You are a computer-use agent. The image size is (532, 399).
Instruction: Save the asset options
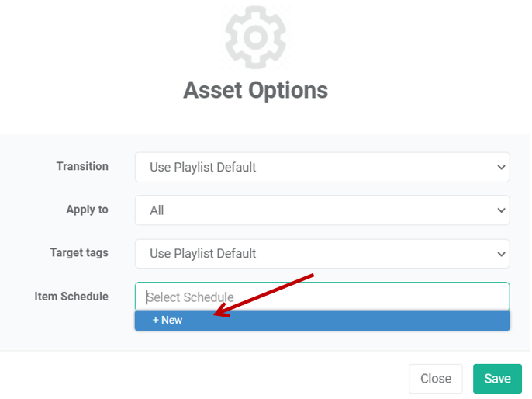point(497,379)
